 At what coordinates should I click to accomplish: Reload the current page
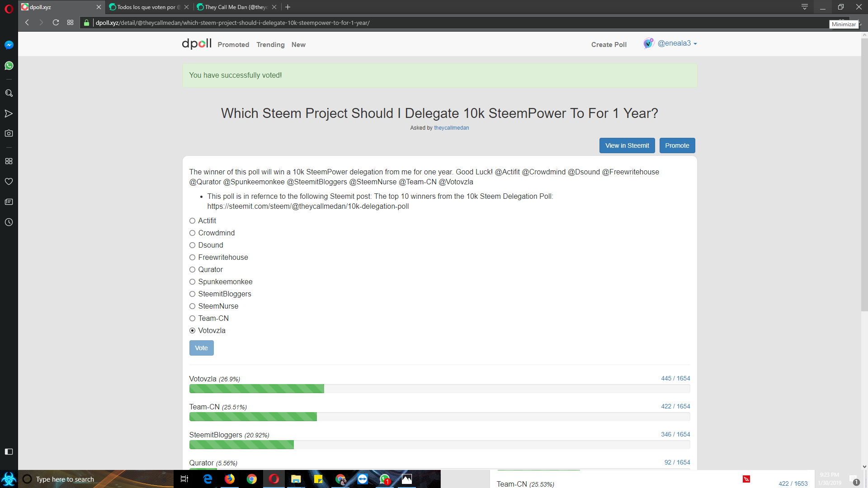click(56, 23)
